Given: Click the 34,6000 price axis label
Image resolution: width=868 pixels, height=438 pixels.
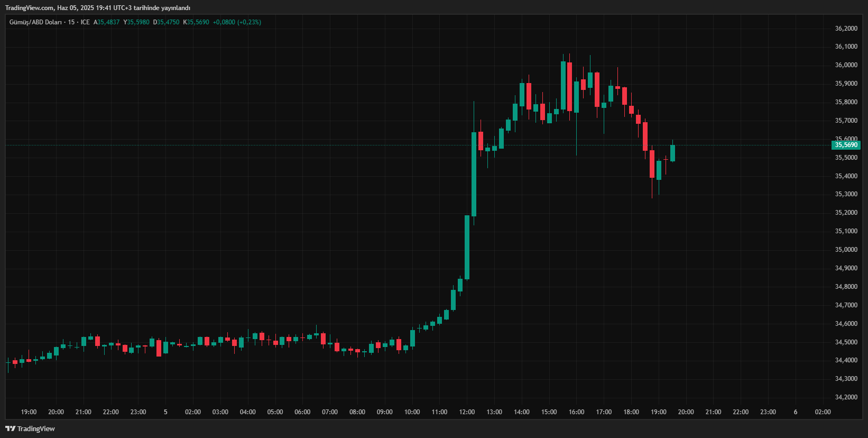Looking at the screenshot, I should point(846,324).
